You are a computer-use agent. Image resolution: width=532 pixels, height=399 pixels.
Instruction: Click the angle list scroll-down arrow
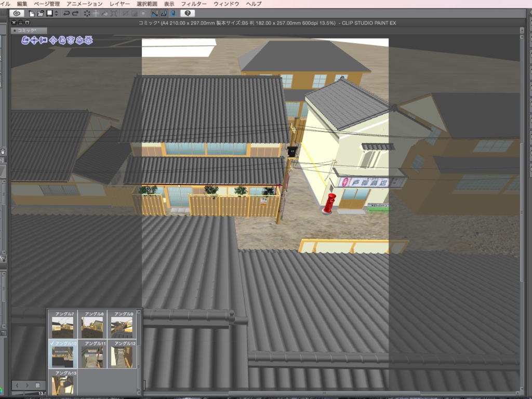(x=139, y=393)
